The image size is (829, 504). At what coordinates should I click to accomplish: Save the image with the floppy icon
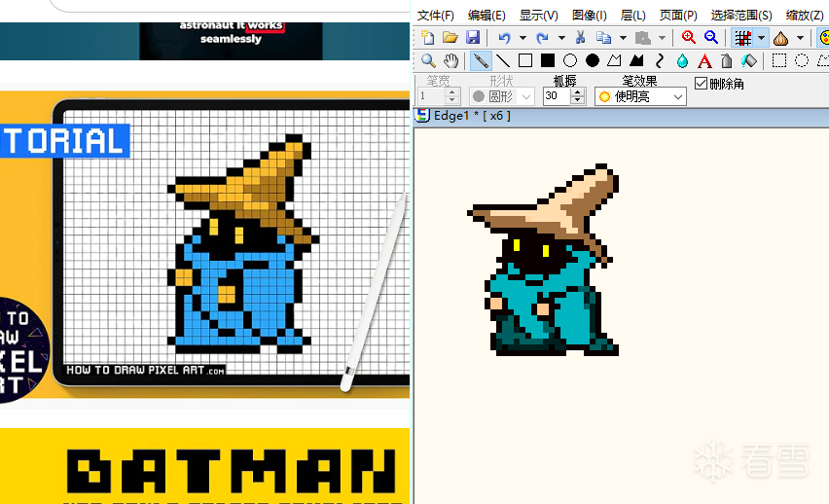[x=473, y=38]
